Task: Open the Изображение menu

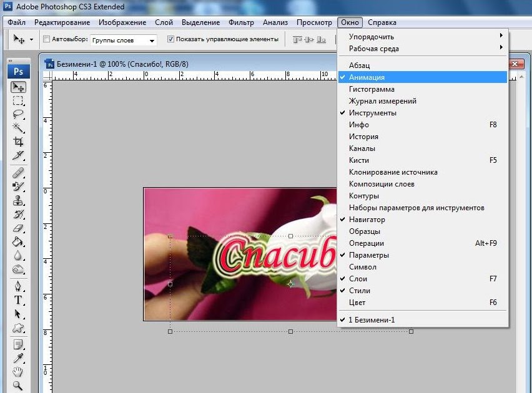Action: coord(122,22)
